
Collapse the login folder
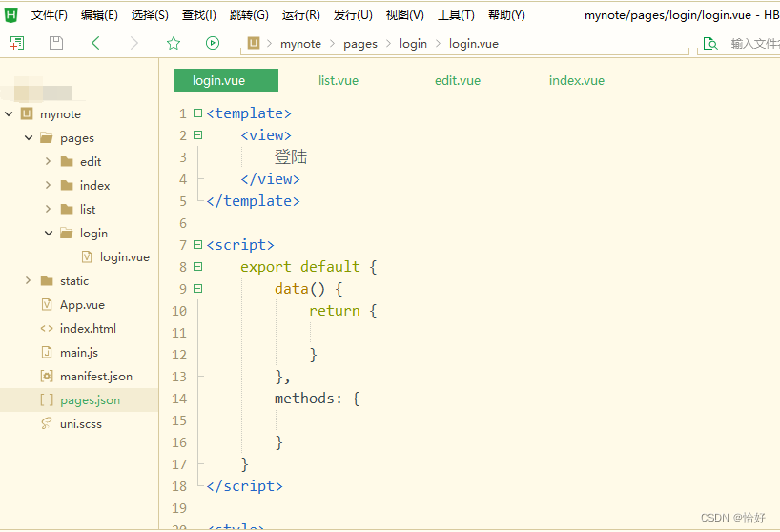tap(49, 233)
